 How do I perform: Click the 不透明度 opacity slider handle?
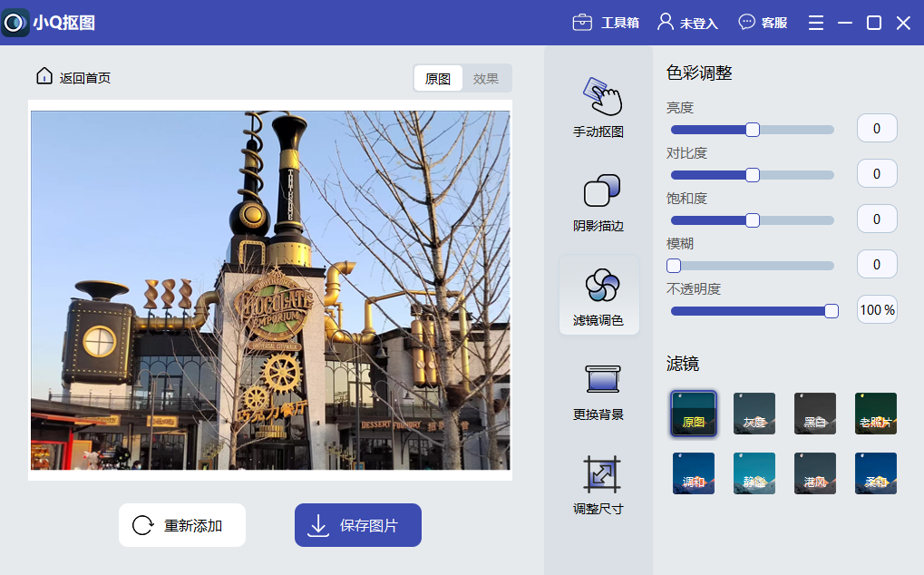[832, 311]
